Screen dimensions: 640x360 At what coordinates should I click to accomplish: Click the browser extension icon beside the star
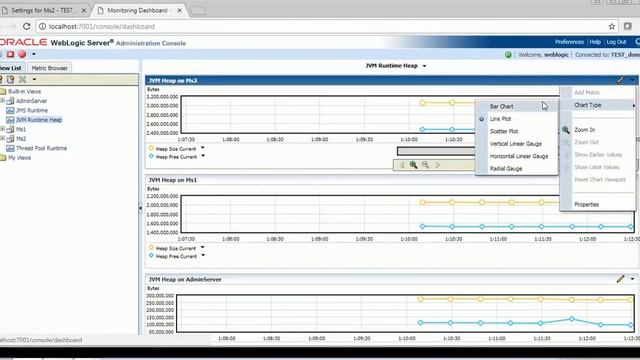click(628, 27)
